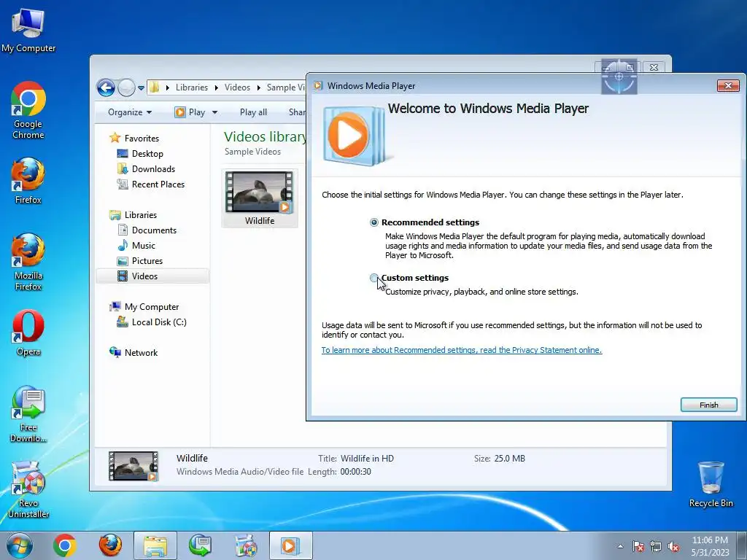This screenshot has height=560, width=747.
Task: Select the Custom settings radio button
Action: [374, 278]
